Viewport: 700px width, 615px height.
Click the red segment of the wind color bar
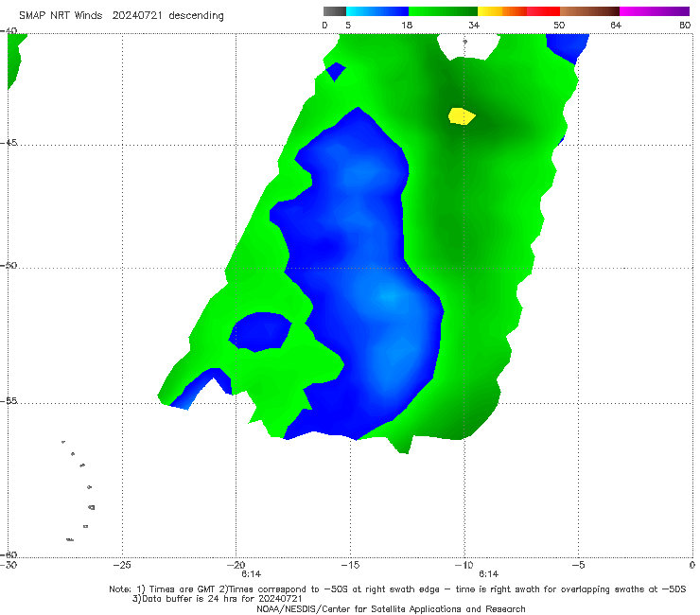(x=543, y=11)
